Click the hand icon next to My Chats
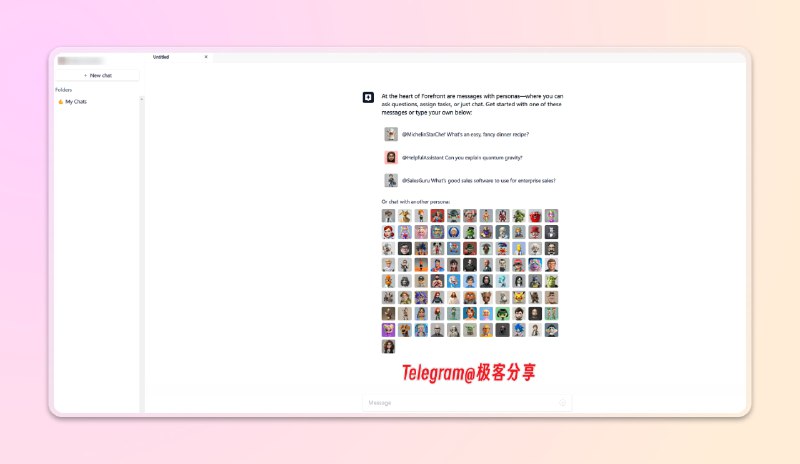 [60, 102]
